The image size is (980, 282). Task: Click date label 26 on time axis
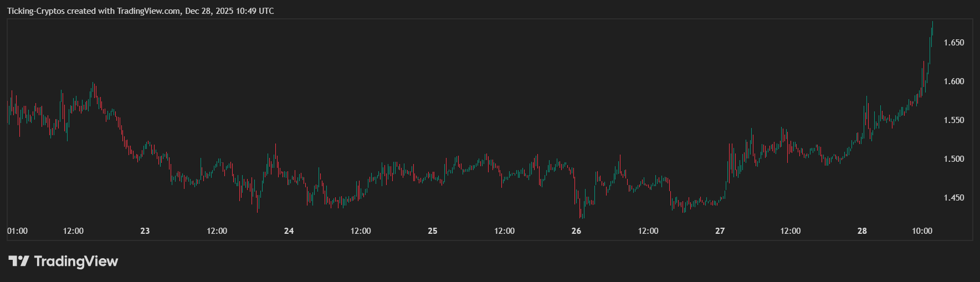576,231
